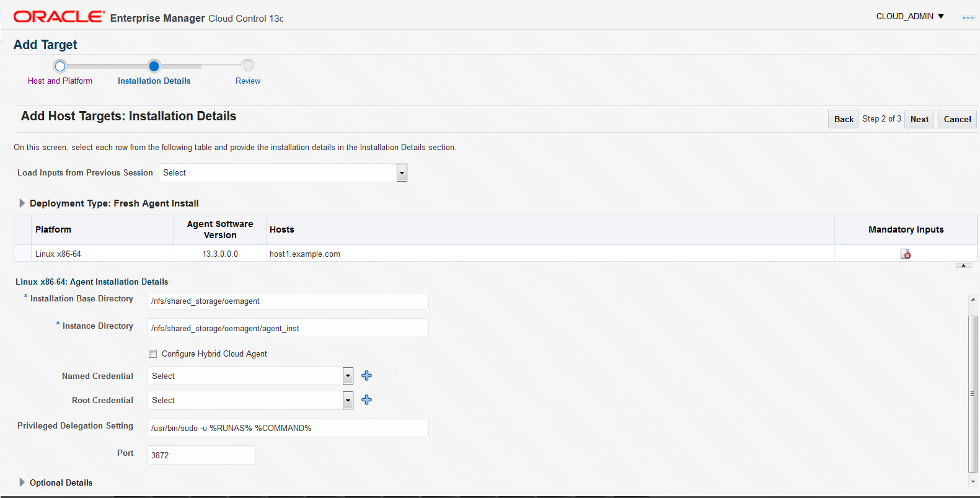
Task: Click the host1.example.com hosts cell
Action: pos(550,254)
